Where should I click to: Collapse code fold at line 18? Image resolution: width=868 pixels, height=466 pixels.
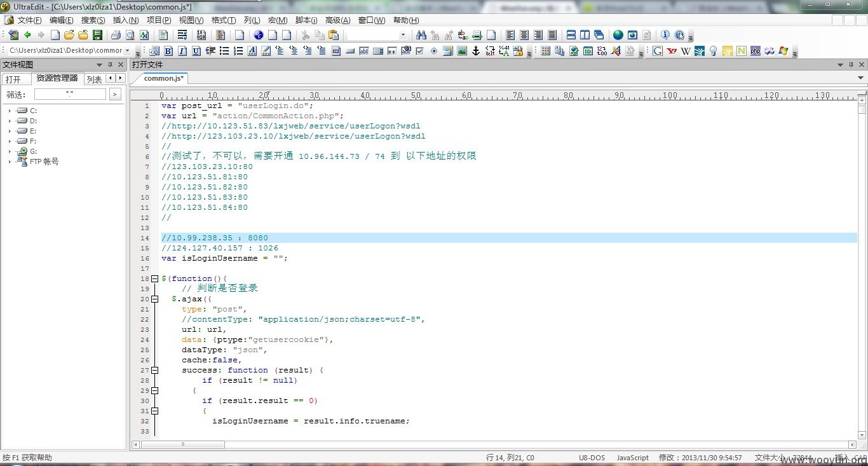tap(154, 278)
